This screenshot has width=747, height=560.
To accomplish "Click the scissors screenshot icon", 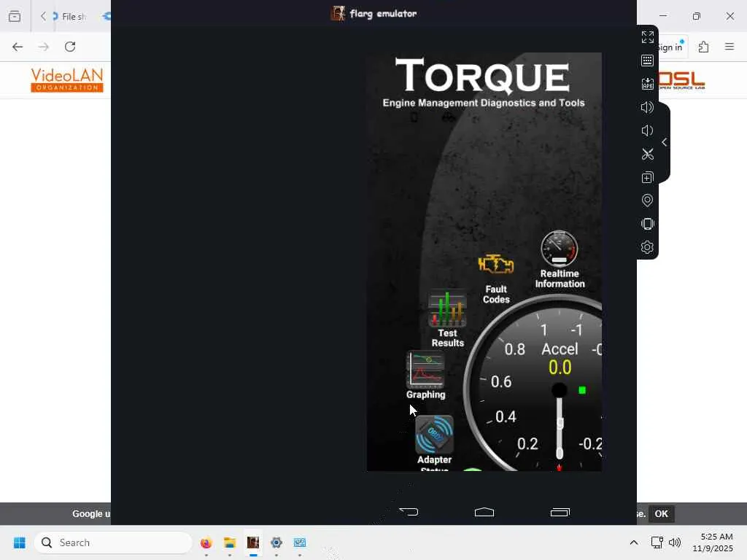I will [648, 154].
